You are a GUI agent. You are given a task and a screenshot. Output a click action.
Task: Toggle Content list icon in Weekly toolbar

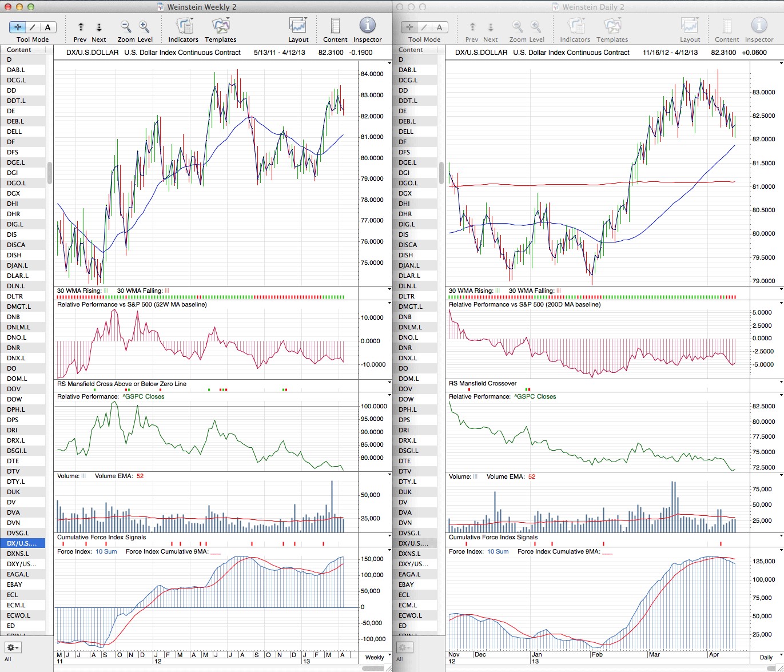(335, 27)
